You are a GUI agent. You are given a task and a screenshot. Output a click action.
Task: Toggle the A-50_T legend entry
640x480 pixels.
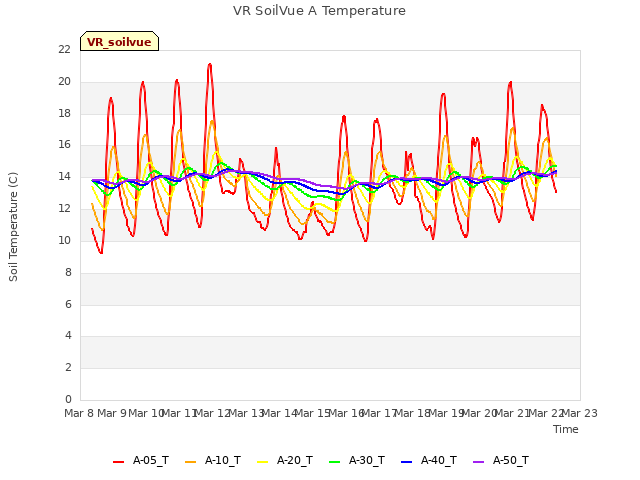coord(501,460)
